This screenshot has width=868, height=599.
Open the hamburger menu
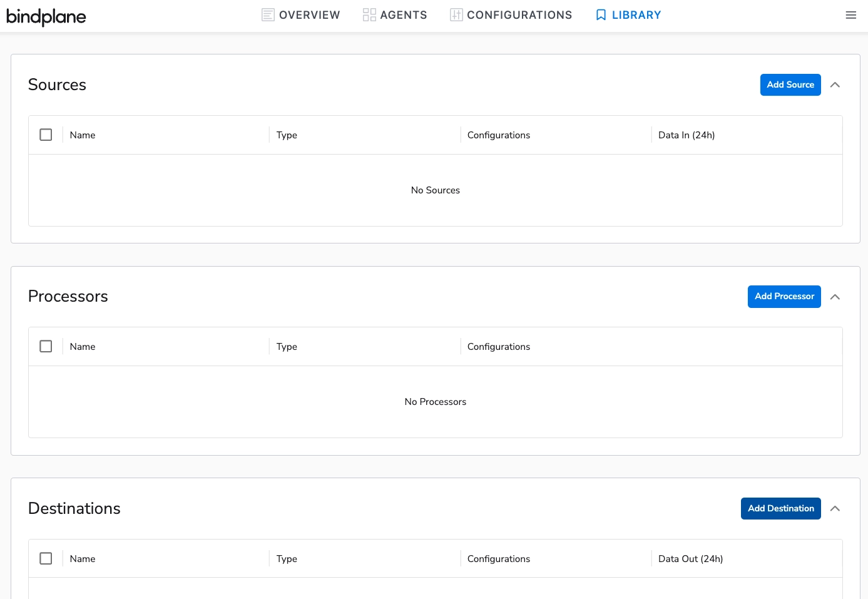pyautogui.click(x=850, y=15)
